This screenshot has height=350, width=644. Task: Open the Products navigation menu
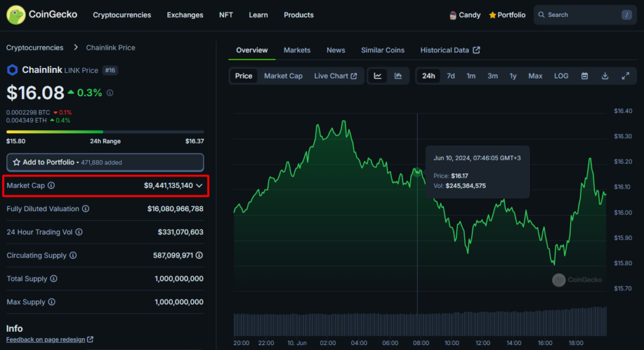(x=298, y=15)
